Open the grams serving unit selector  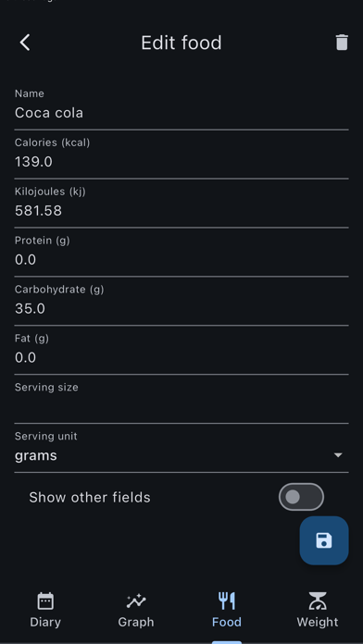181,448
